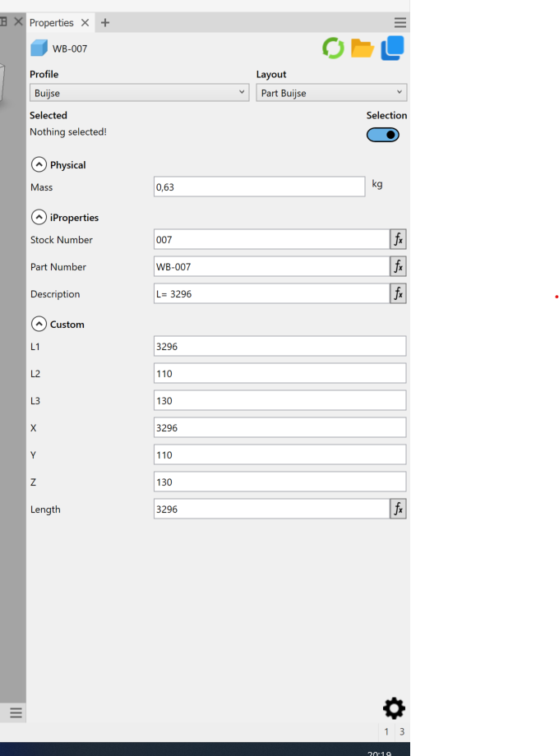Collapse the iProperties section

(39, 217)
